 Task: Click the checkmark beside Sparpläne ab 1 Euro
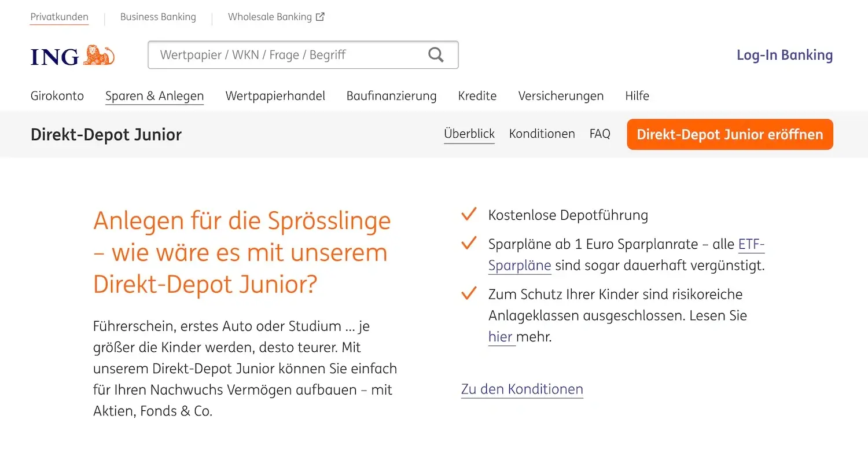(x=469, y=243)
